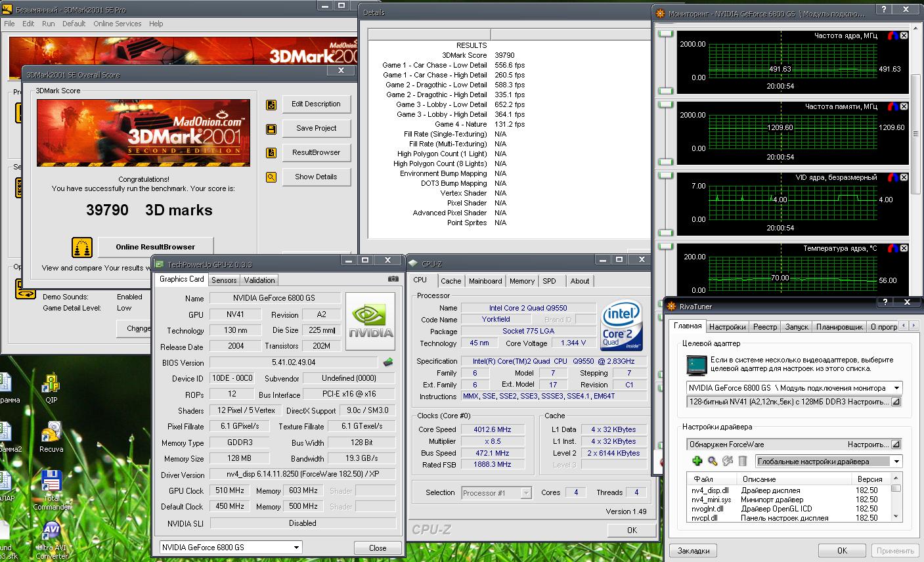The width and height of the screenshot is (924, 562).
Task: Expand the Настроить button for 128-битный NV41 adapter
Action: click(896, 402)
